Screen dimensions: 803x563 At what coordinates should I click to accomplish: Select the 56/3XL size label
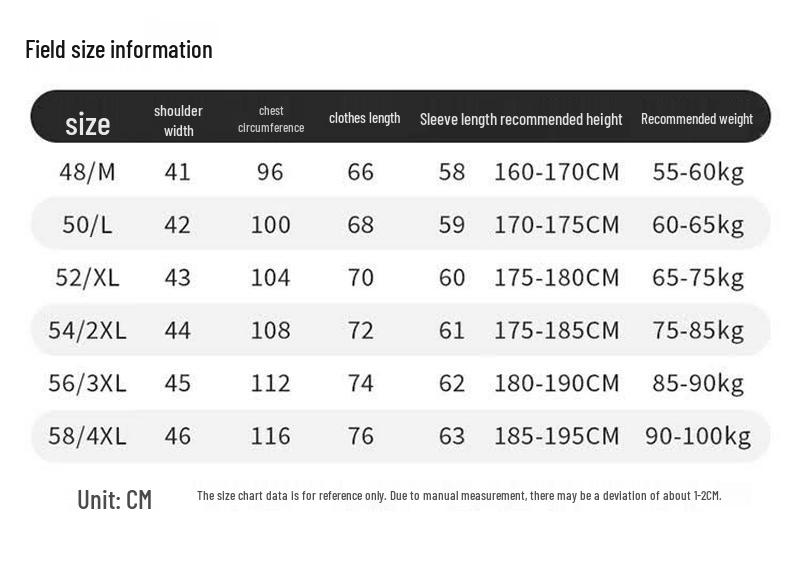click(x=87, y=383)
